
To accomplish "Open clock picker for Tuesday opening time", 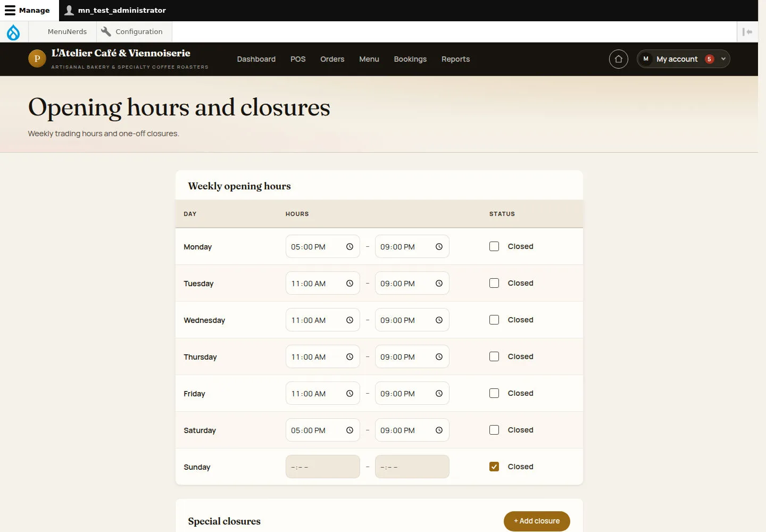I will pyautogui.click(x=349, y=284).
